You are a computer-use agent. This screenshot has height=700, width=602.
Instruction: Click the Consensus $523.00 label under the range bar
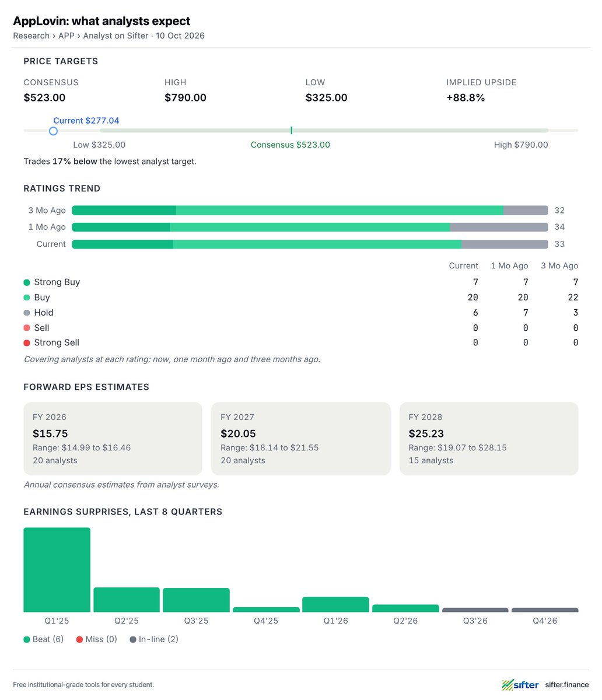[290, 145]
